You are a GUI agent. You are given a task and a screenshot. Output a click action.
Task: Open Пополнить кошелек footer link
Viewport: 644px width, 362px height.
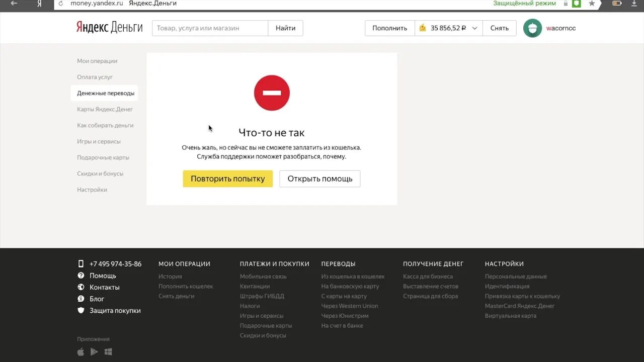(186, 286)
